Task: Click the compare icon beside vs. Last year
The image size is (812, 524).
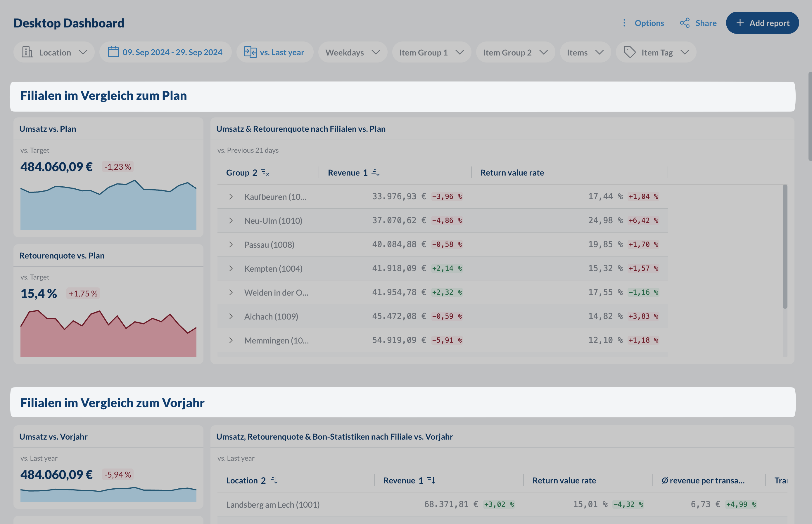Action: (250, 52)
